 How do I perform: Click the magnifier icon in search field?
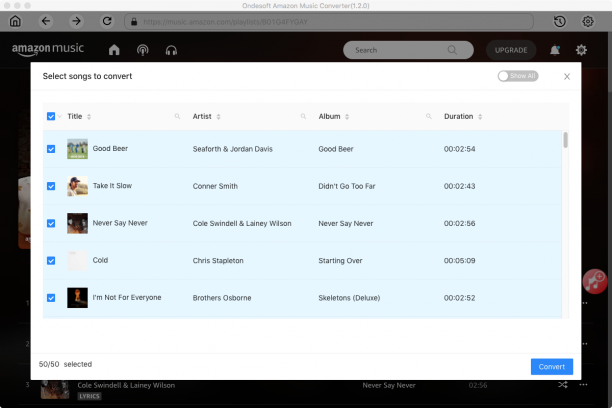[452, 50]
